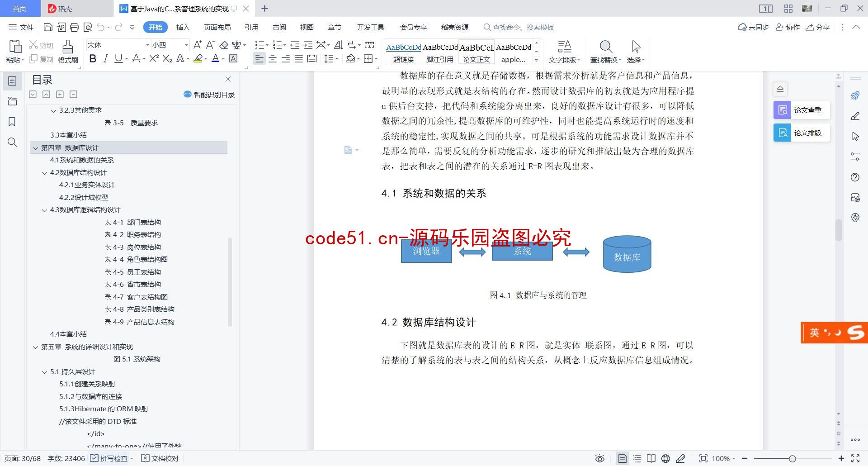Click the Bold formatting icon
Screen dimensions: 868x466
tap(93, 58)
